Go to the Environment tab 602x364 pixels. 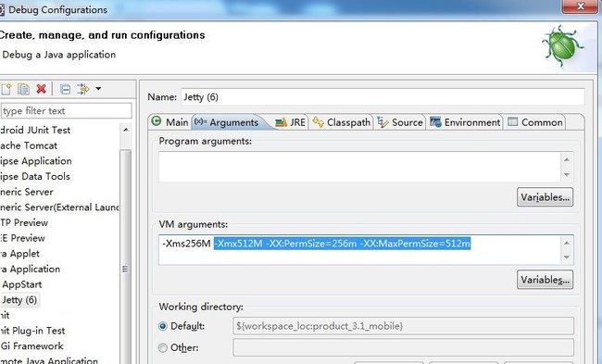pyautogui.click(x=465, y=122)
